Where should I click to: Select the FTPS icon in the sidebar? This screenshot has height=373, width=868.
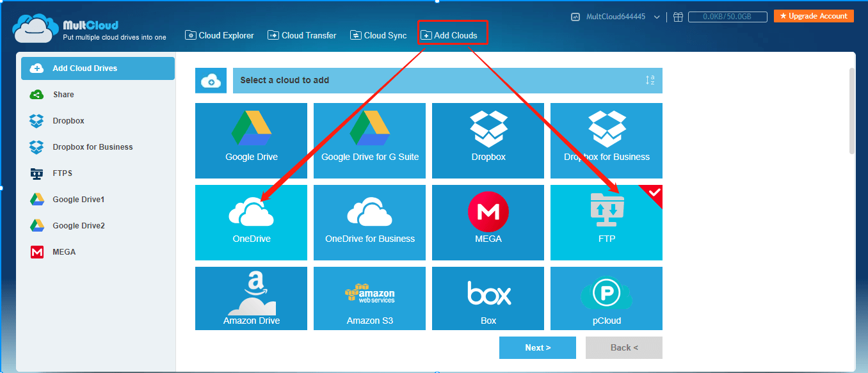(x=37, y=173)
